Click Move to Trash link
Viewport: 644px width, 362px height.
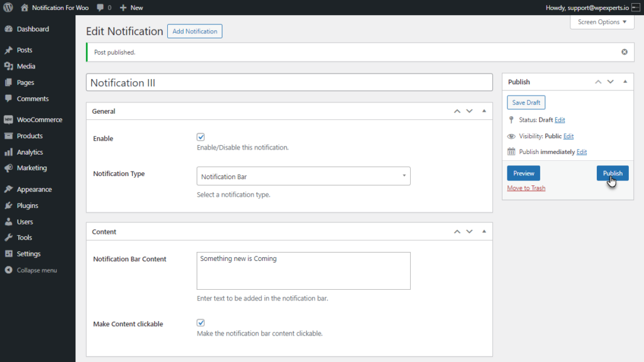click(x=526, y=188)
